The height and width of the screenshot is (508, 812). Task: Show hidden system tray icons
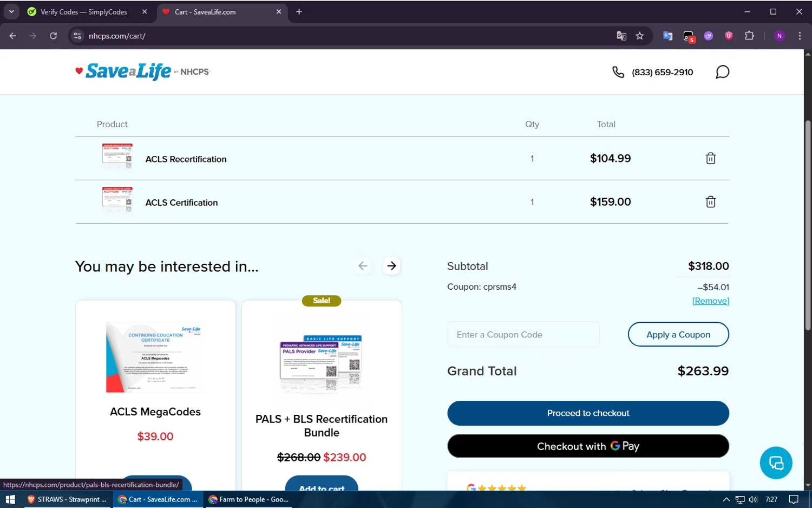click(726, 499)
